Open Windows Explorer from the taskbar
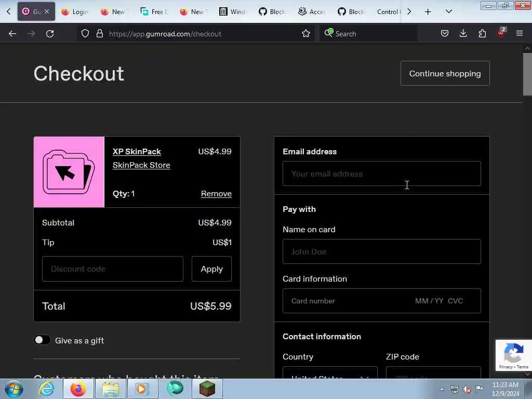 pos(111,389)
